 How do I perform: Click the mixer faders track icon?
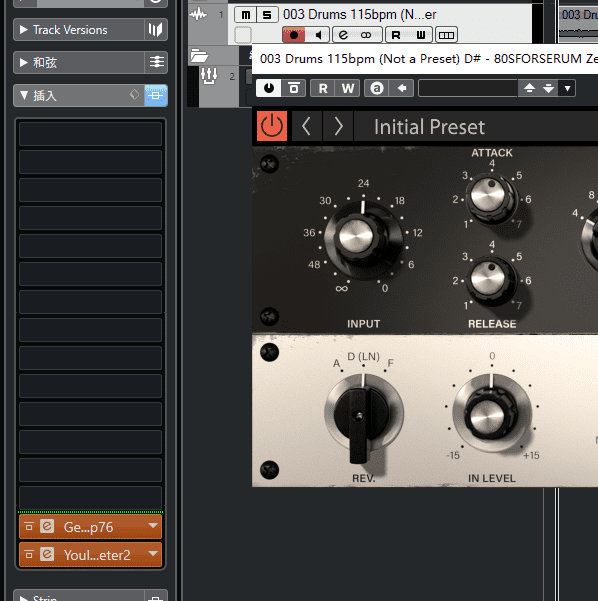pyautogui.click(x=209, y=76)
